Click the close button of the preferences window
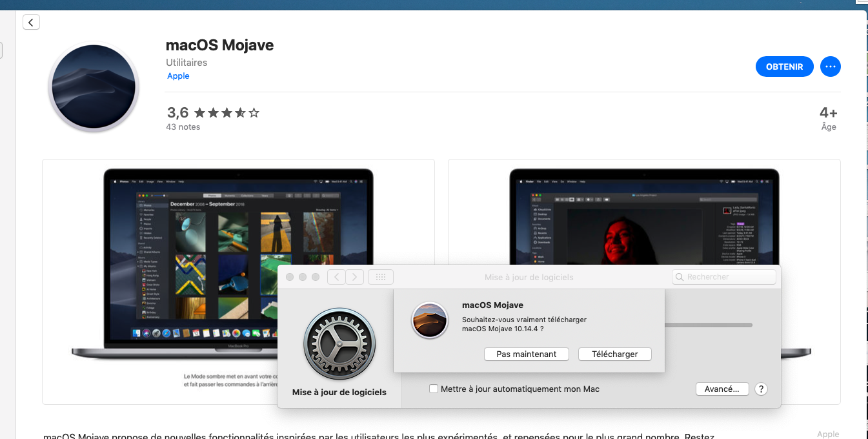Screen dimensions: 868x439 290,277
